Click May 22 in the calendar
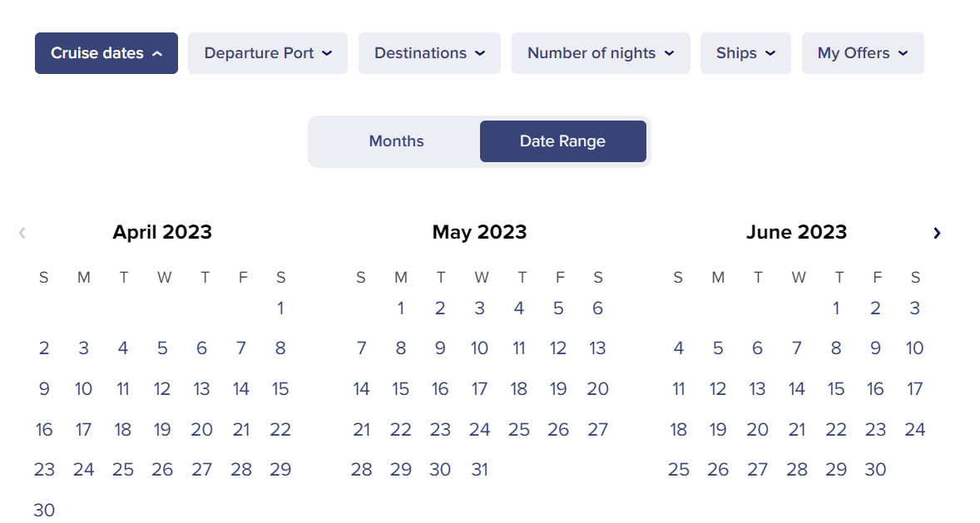 (401, 430)
